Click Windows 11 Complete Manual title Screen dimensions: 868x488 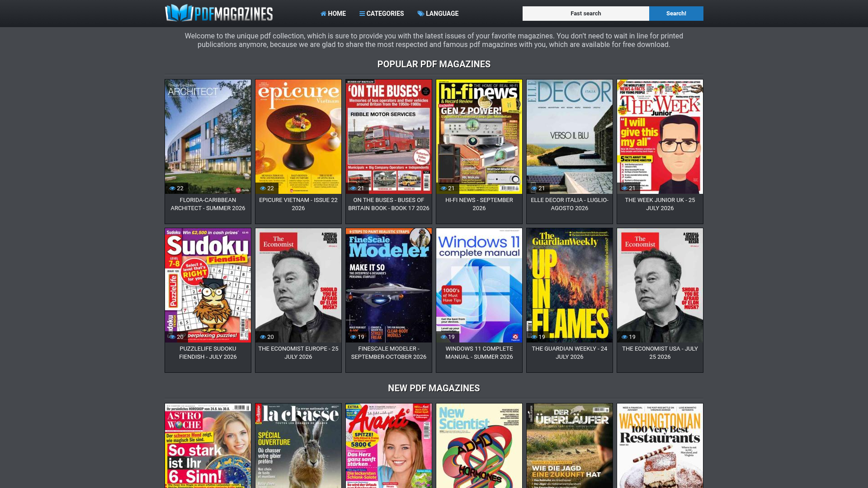(479, 353)
